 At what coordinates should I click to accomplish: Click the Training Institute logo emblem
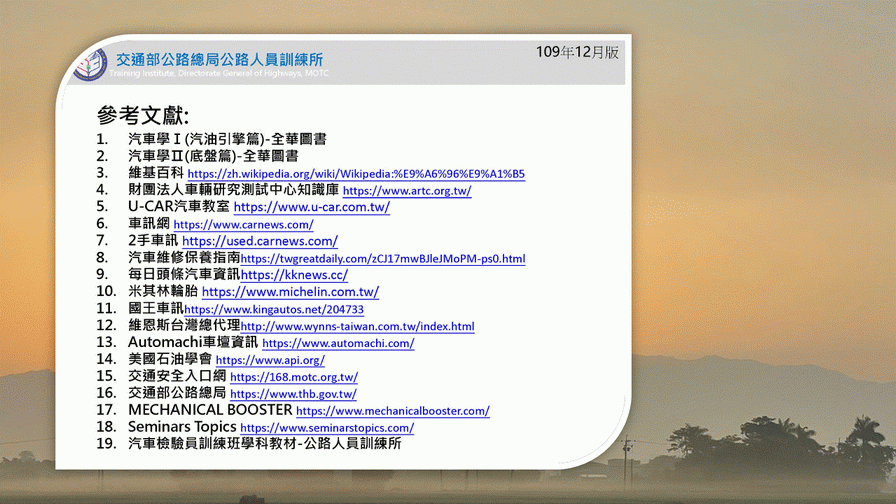coord(91,64)
